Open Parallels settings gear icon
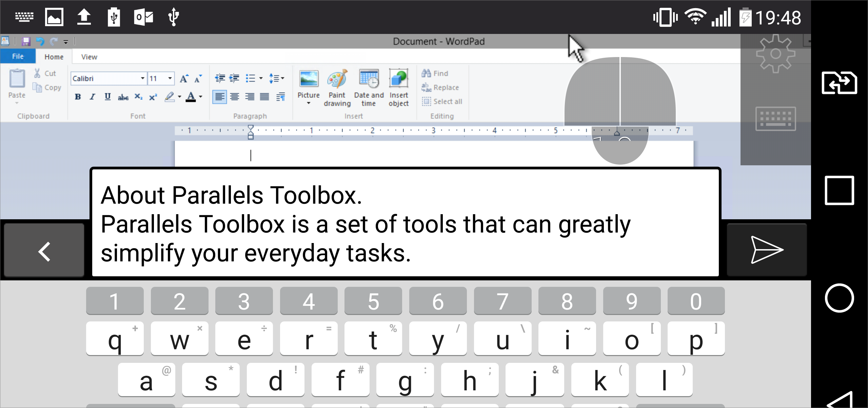The width and height of the screenshot is (868, 408). 775,54
